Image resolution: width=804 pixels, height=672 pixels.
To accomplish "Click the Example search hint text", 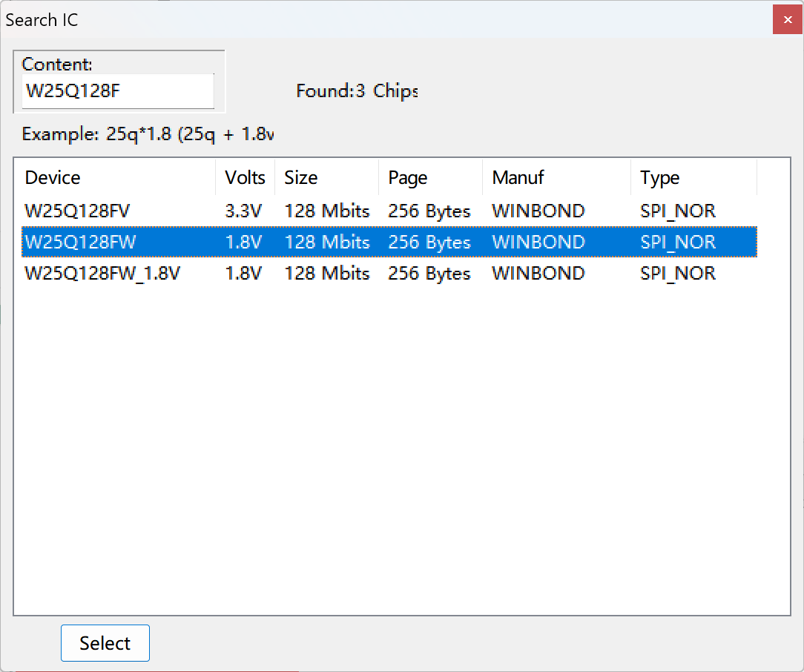I will [x=148, y=134].
